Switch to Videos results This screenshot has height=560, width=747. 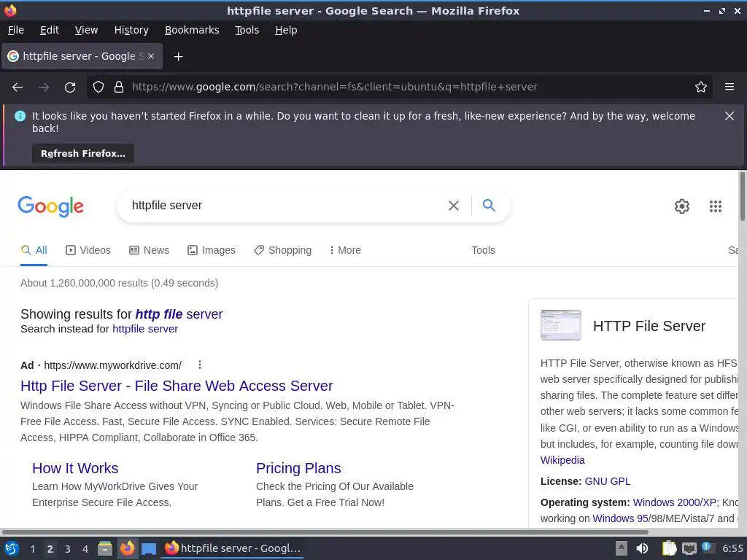[x=88, y=251]
